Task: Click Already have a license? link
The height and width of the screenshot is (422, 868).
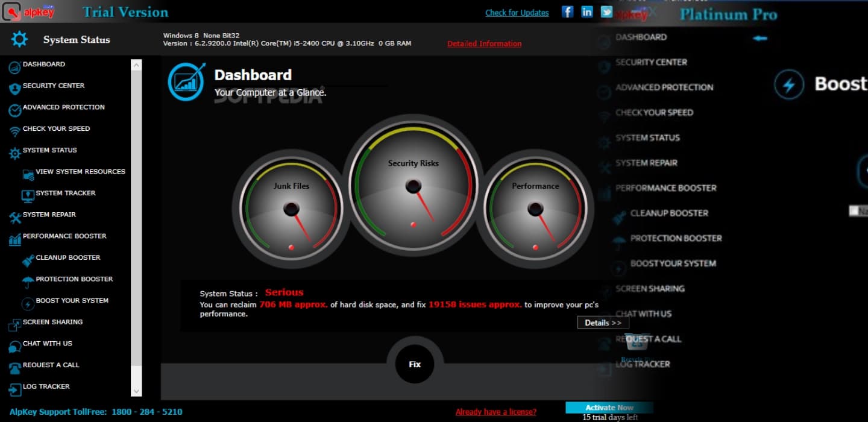Action: coord(496,412)
